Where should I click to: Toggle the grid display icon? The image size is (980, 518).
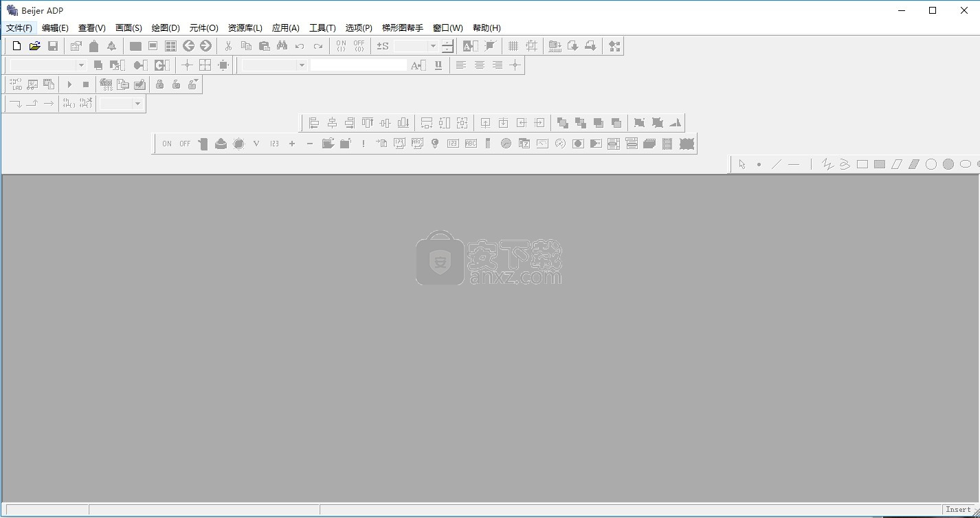pyautogui.click(x=513, y=46)
